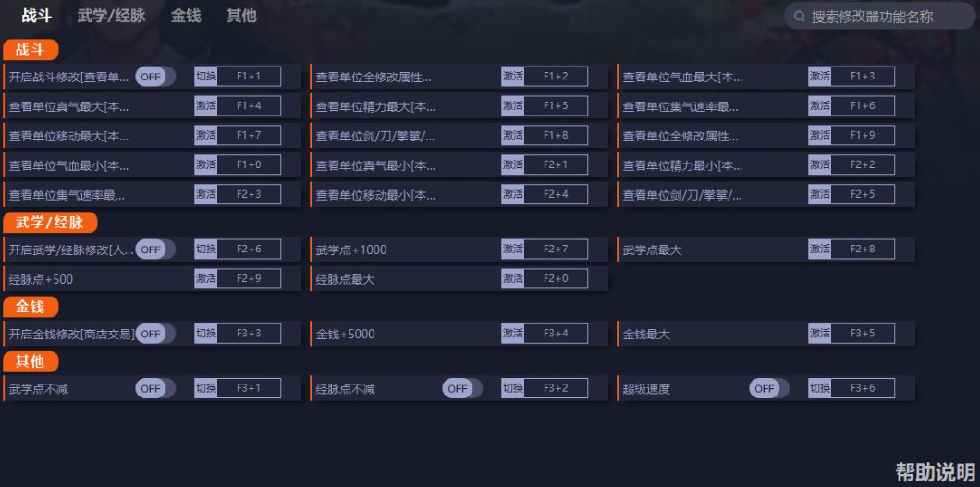Enable 武学点不减 switch

point(155,389)
